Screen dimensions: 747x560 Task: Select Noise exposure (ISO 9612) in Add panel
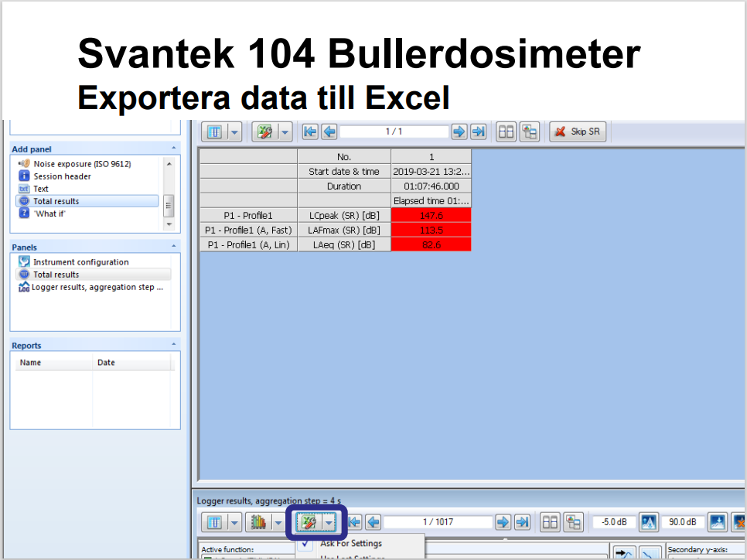point(81,164)
